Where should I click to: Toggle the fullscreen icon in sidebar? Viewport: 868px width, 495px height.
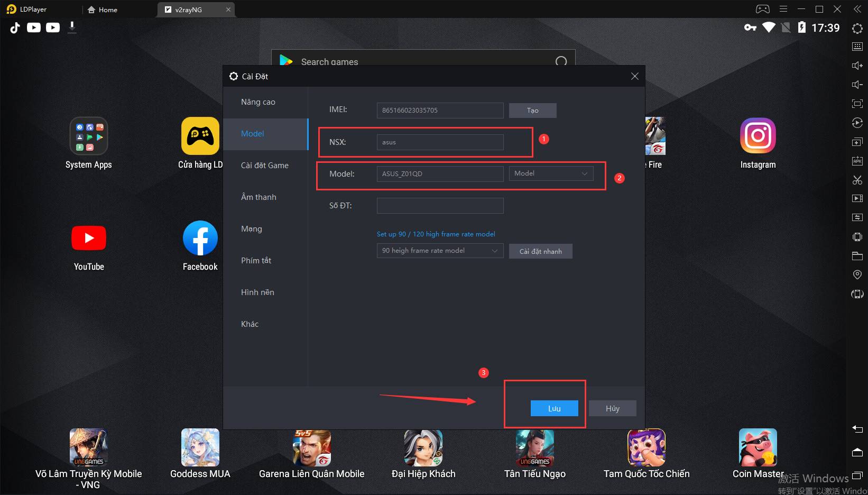(x=857, y=104)
